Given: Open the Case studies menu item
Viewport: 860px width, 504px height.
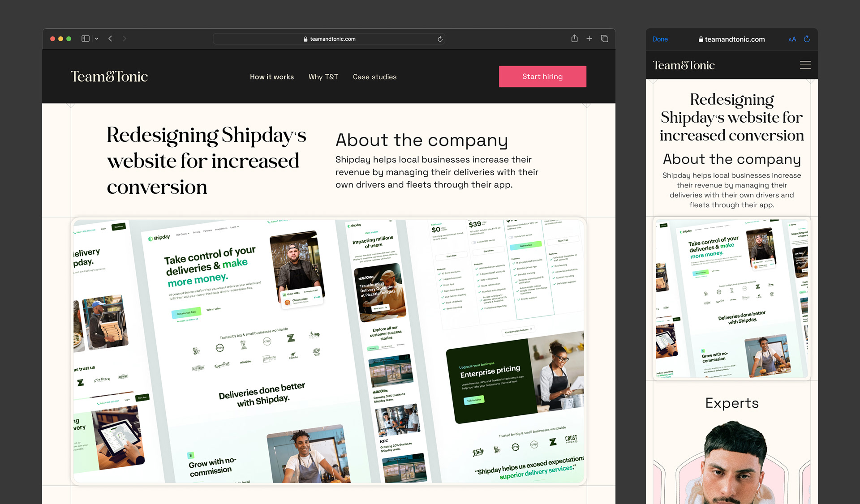Looking at the screenshot, I should (375, 77).
